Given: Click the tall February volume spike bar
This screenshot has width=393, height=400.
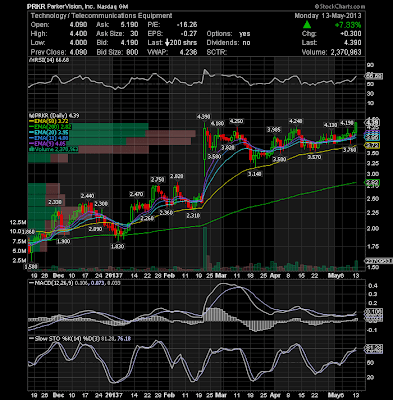Looking at the screenshot, I should [x=205, y=248].
